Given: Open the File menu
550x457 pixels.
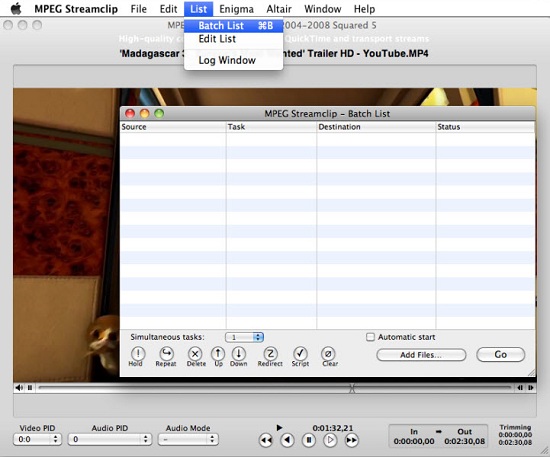Looking at the screenshot, I should point(139,8).
